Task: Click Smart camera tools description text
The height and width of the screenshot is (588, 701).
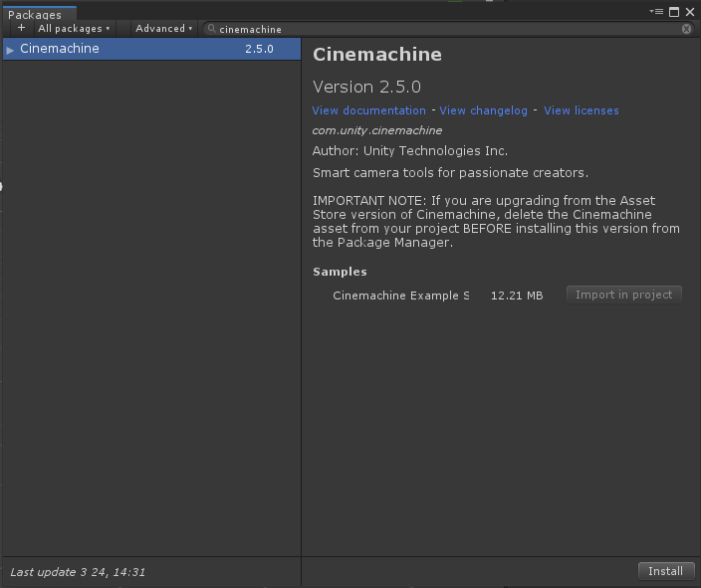Action: (450, 173)
